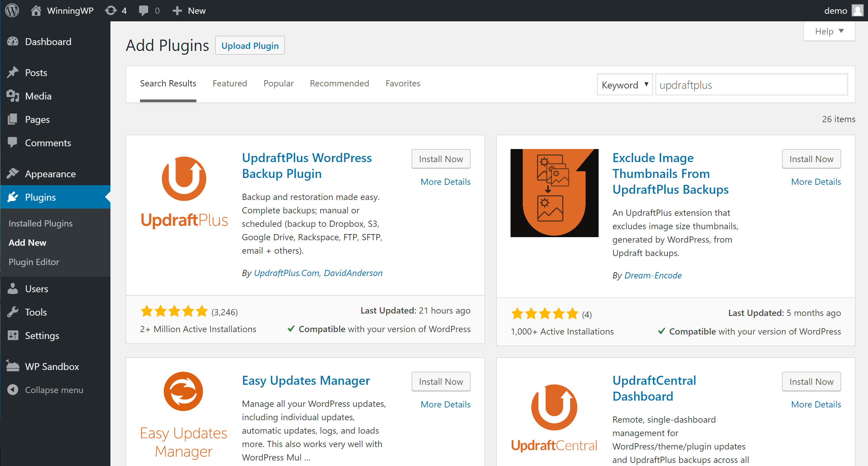Expand the Help dropdown button
The height and width of the screenshot is (466, 868).
coord(828,32)
